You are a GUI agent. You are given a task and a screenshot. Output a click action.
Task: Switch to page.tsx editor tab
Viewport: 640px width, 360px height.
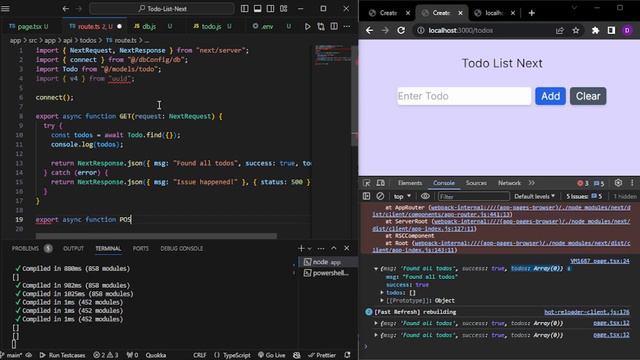[29, 27]
